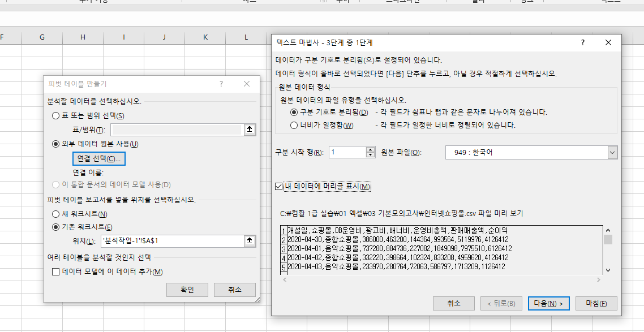Click range collapse icon next to 표/범위 field

coord(248,130)
